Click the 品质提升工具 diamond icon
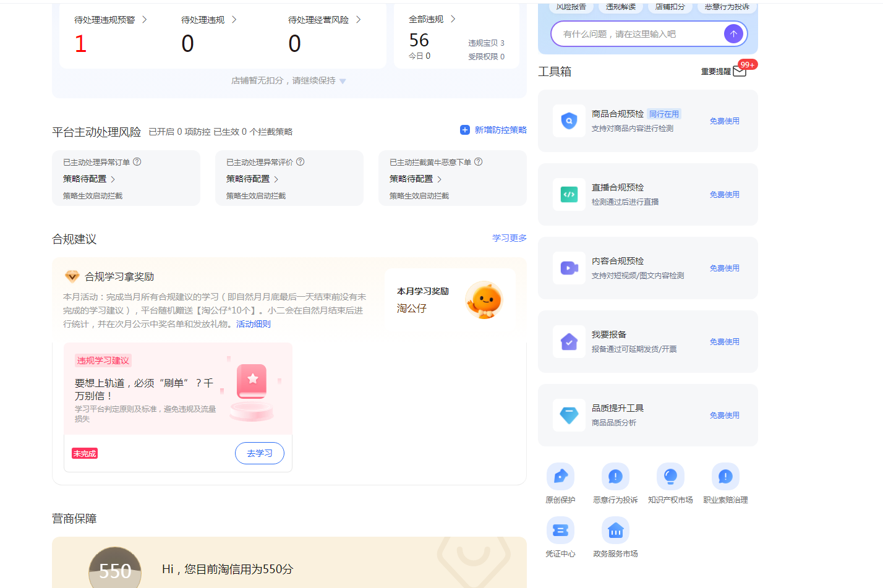This screenshot has width=883, height=588. pyautogui.click(x=569, y=415)
